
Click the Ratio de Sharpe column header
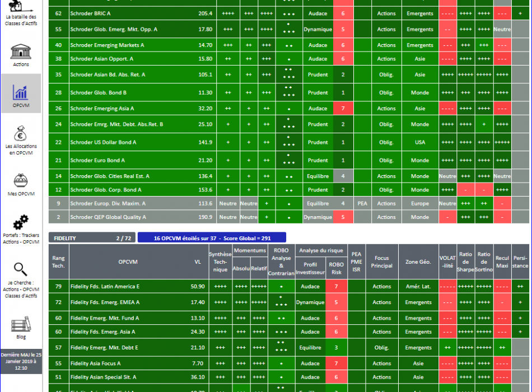[465, 262]
